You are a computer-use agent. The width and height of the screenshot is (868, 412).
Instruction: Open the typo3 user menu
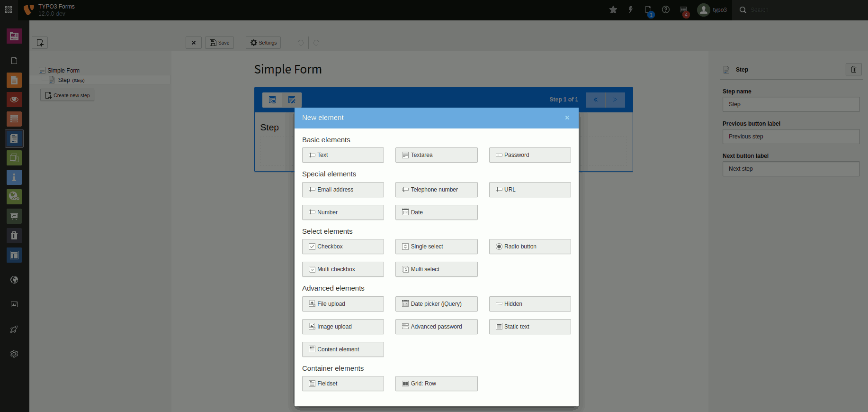click(x=712, y=10)
